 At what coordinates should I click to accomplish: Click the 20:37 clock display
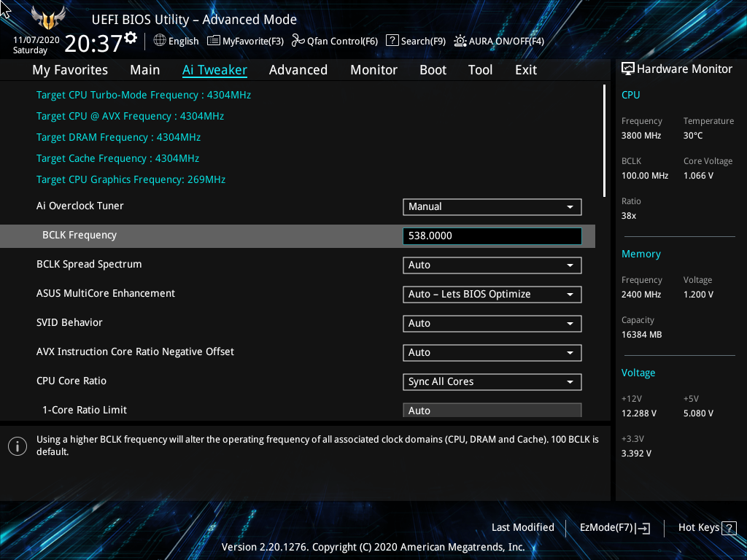(x=93, y=43)
